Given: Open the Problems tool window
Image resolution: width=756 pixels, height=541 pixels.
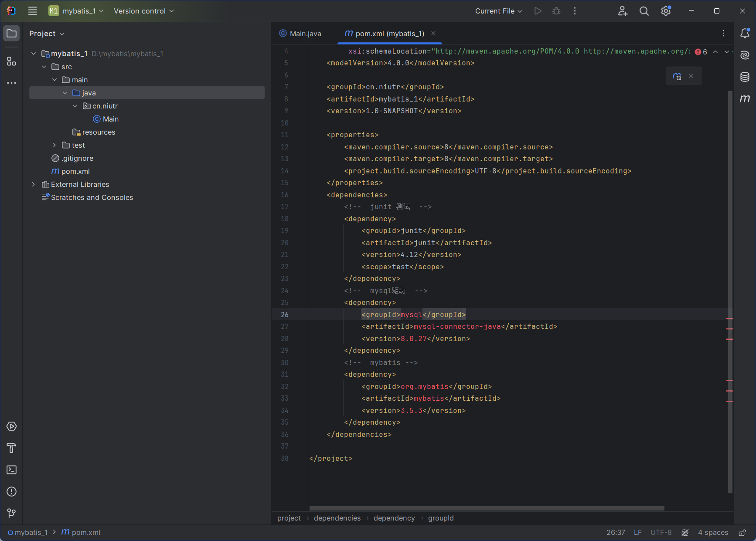Looking at the screenshot, I should (x=11, y=491).
